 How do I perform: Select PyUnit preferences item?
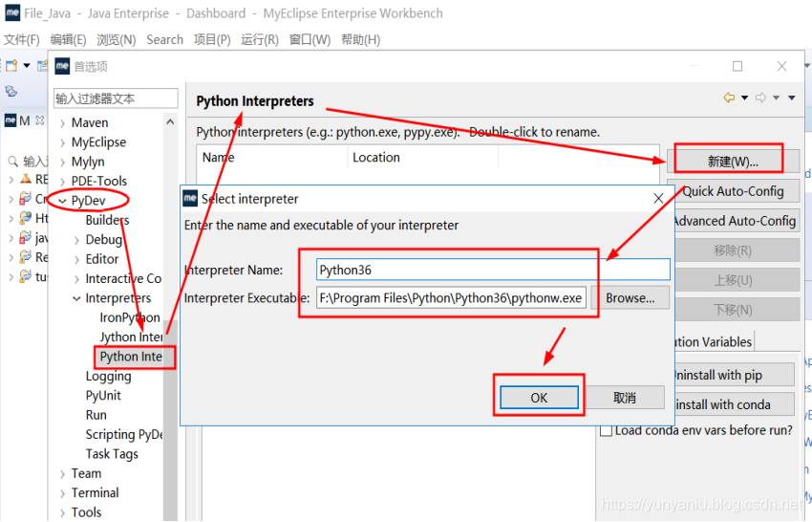(103, 396)
